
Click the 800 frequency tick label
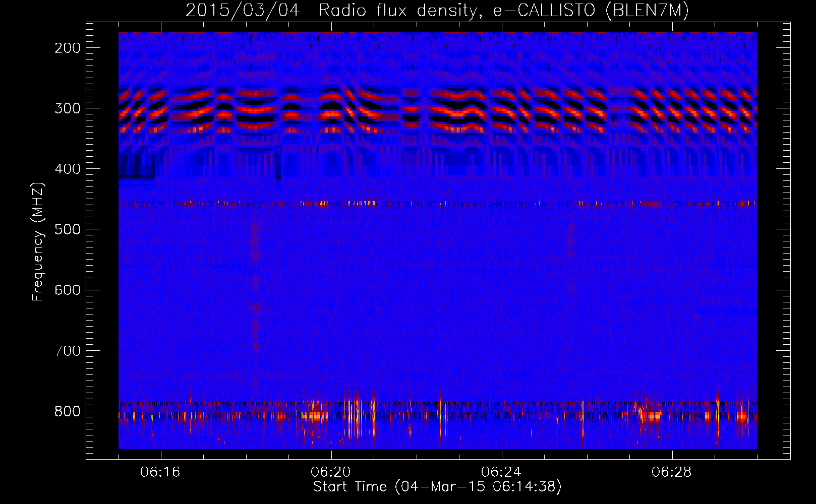(68, 411)
